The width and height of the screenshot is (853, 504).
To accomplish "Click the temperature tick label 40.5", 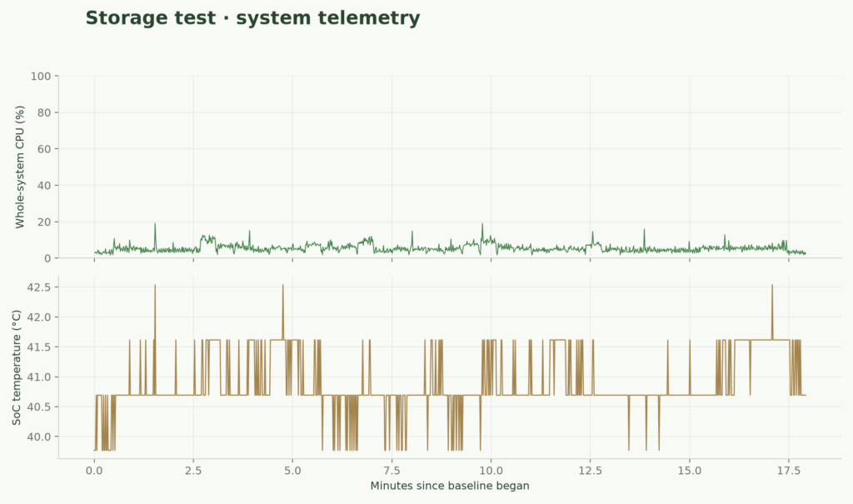I will click(39, 407).
